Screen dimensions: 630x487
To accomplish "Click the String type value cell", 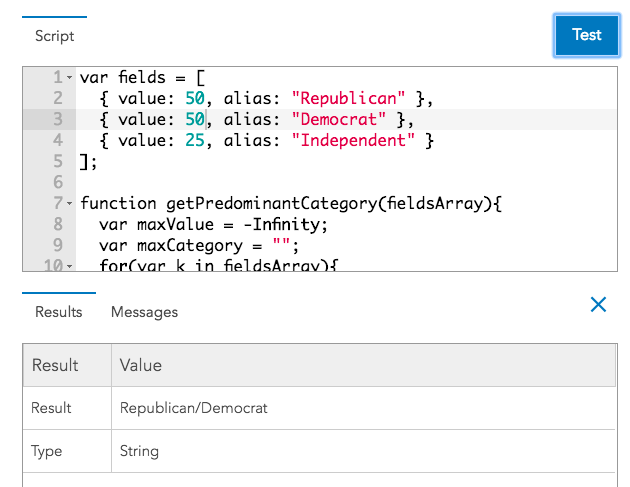I will point(139,451).
